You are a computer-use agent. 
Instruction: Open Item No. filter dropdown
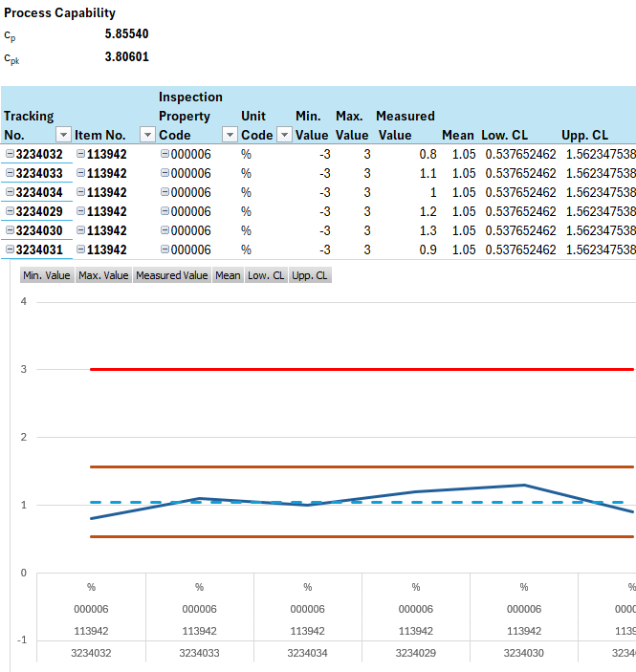click(146, 135)
